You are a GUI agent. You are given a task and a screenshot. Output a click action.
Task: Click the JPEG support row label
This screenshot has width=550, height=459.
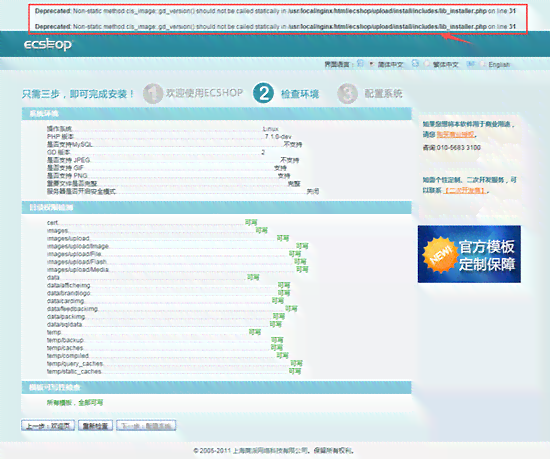click(68, 160)
